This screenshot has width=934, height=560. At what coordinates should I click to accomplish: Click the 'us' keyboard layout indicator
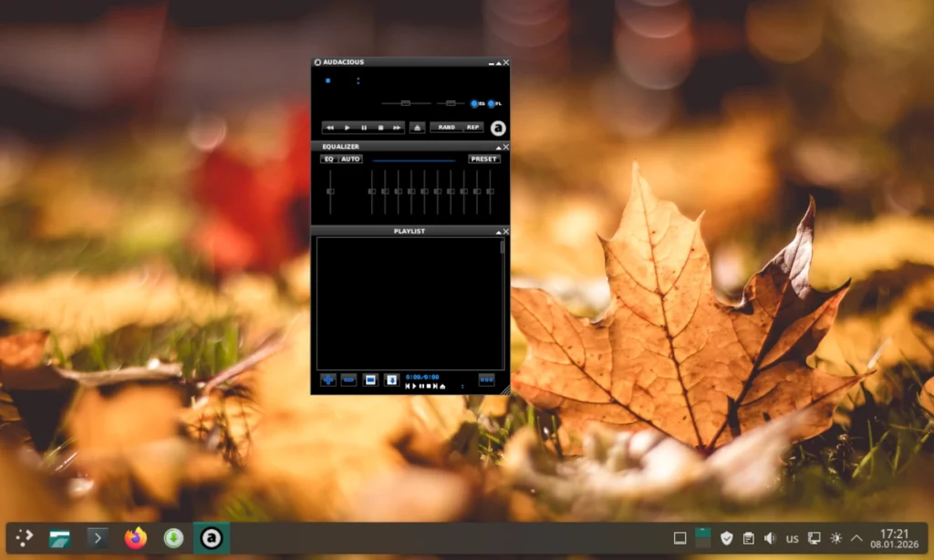[x=793, y=539]
